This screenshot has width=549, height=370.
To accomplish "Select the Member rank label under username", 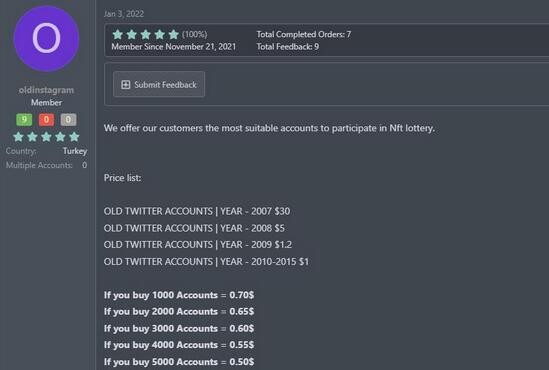I will [46, 103].
